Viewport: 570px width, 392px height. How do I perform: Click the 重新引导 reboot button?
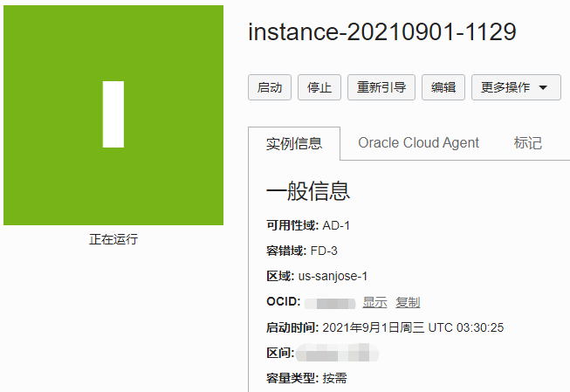tap(381, 87)
